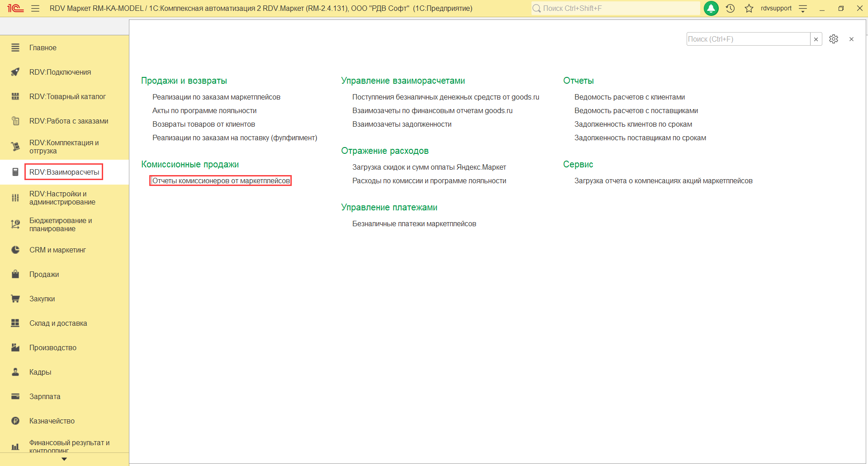The height and width of the screenshot is (466, 868).
Task: Open the service settings lines icon
Action: [803, 8]
